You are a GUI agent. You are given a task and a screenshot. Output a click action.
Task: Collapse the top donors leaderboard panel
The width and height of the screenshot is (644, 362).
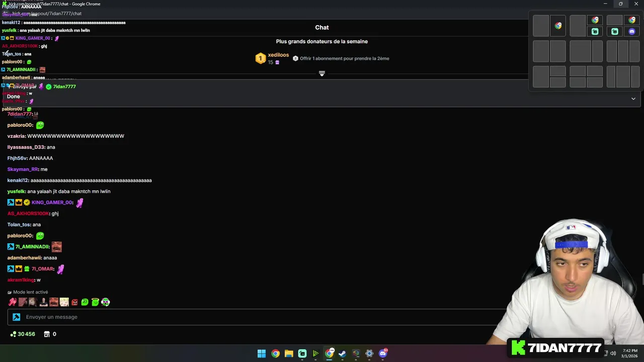[322, 73]
